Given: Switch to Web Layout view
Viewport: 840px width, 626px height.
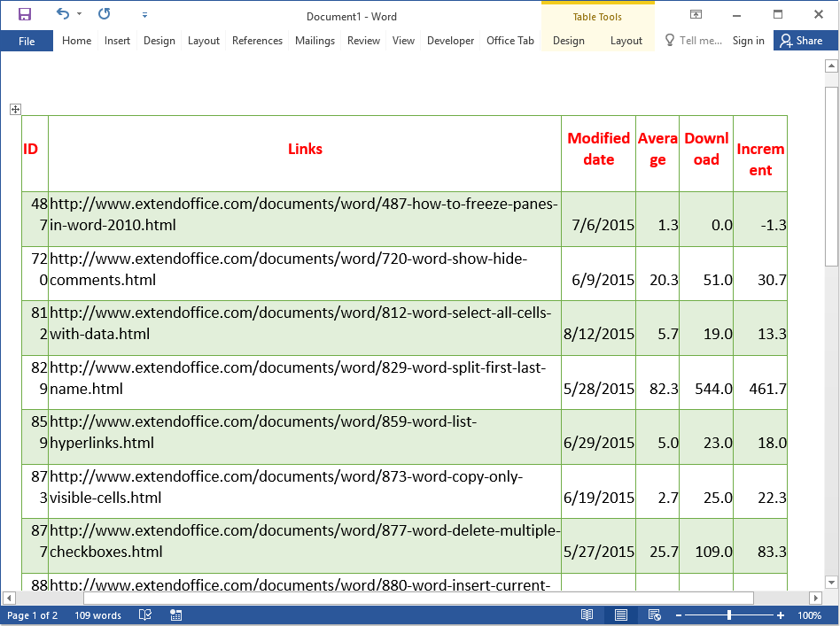Looking at the screenshot, I should (x=654, y=615).
